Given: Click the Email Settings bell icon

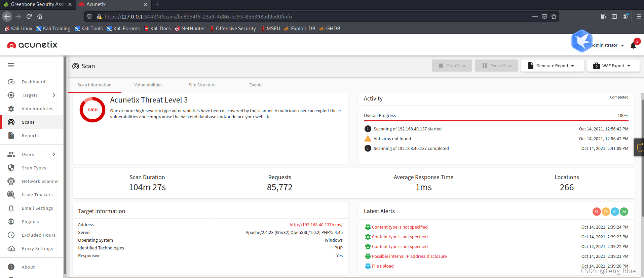Looking at the screenshot, I should [11, 208].
